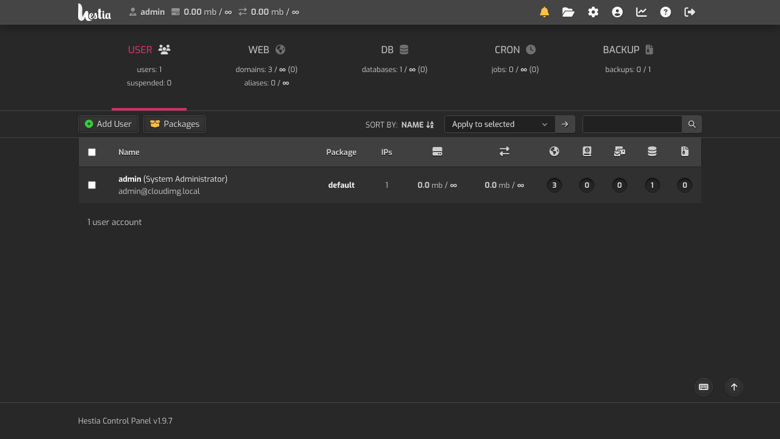The height and width of the screenshot is (439, 780).
Task: Click the Package column header
Action: pos(341,152)
